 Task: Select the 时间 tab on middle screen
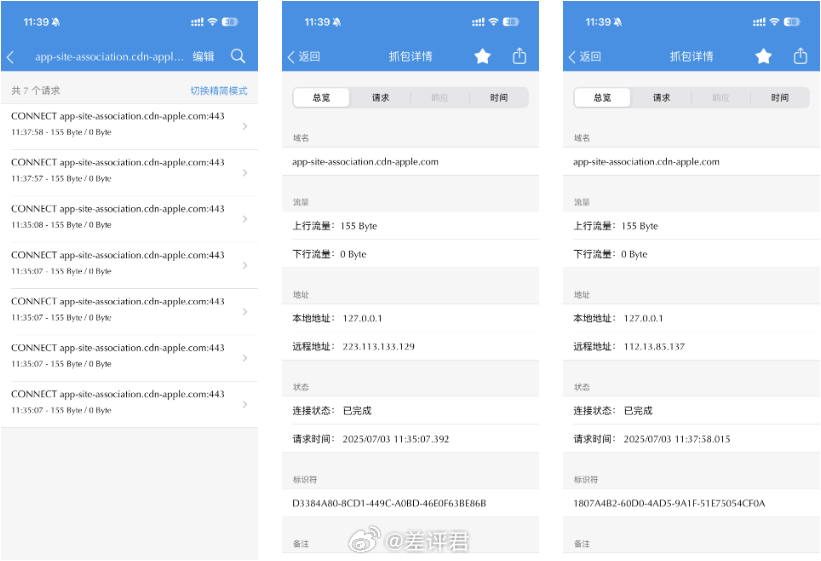(498, 97)
